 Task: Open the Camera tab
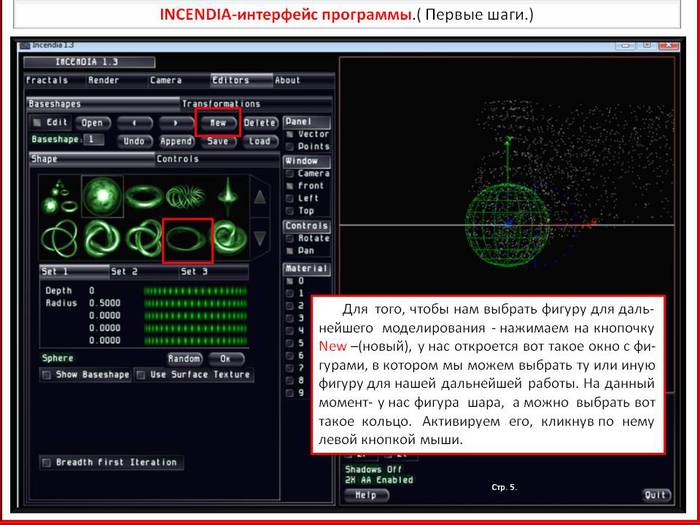point(179,80)
